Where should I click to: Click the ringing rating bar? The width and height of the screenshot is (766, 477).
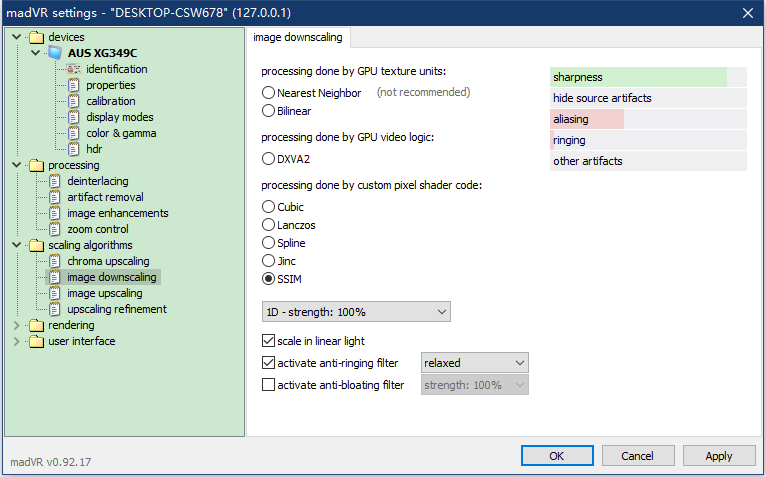click(648, 140)
